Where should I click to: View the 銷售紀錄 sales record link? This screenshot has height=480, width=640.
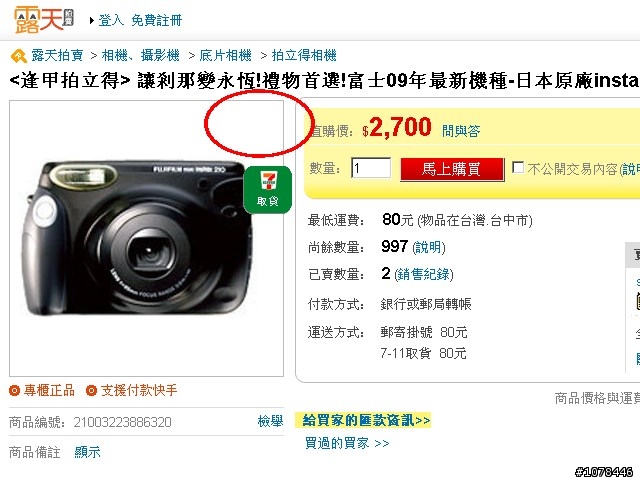[424, 274]
